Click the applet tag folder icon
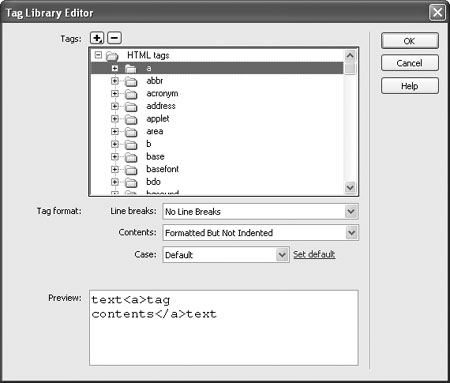Image resolution: width=450 pixels, height=383 pixels. click(131, 119)
